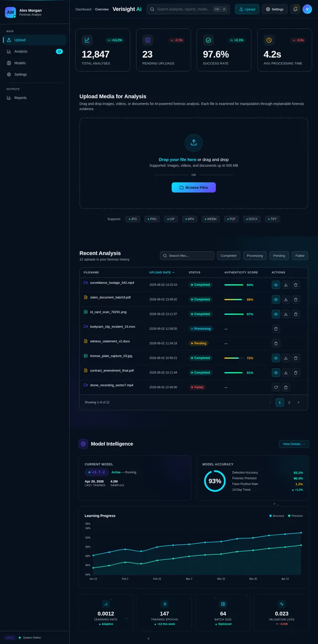Click the Search files input field
The image size is (318, 644).
pyautogui.click(x=187, y=256)
